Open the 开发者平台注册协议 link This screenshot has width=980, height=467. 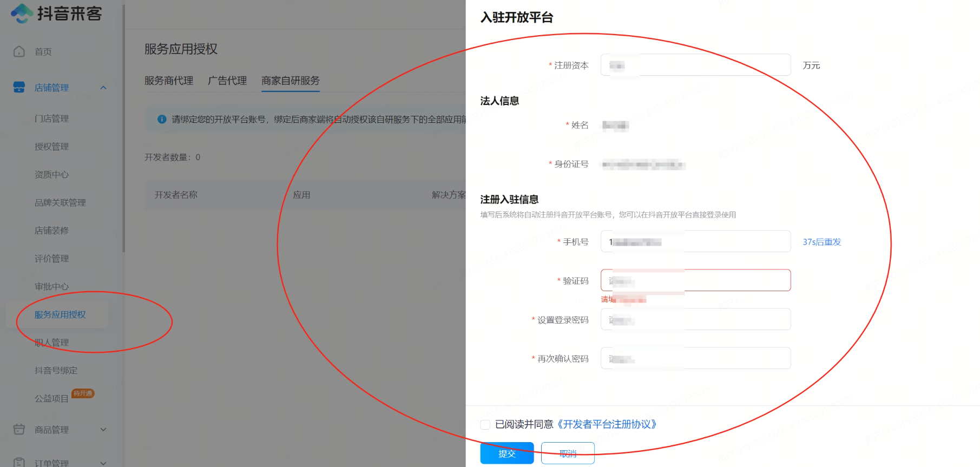(x=607, y=424)
